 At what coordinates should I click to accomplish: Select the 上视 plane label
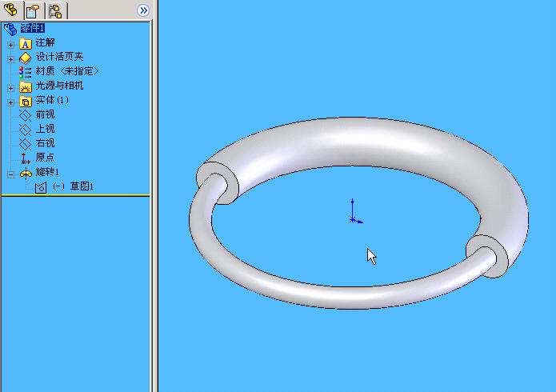(x=45, y=129)
